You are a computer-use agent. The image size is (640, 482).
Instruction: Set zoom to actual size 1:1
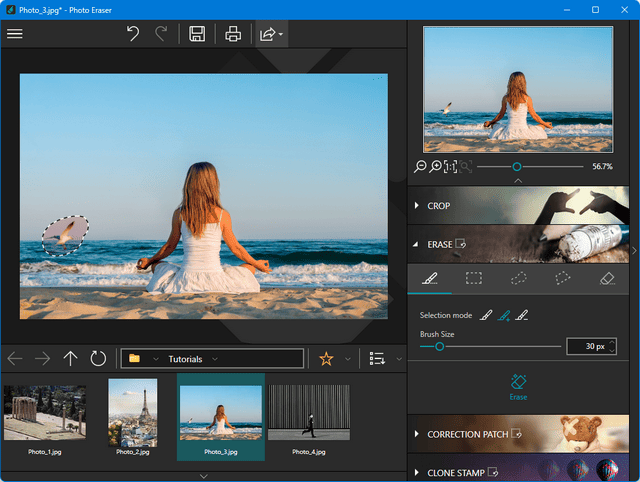pos(450,167)
